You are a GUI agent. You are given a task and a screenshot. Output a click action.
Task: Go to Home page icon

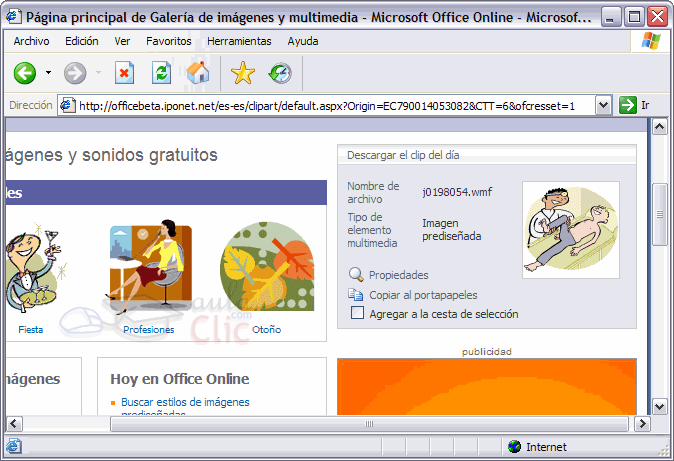point(198,73)
